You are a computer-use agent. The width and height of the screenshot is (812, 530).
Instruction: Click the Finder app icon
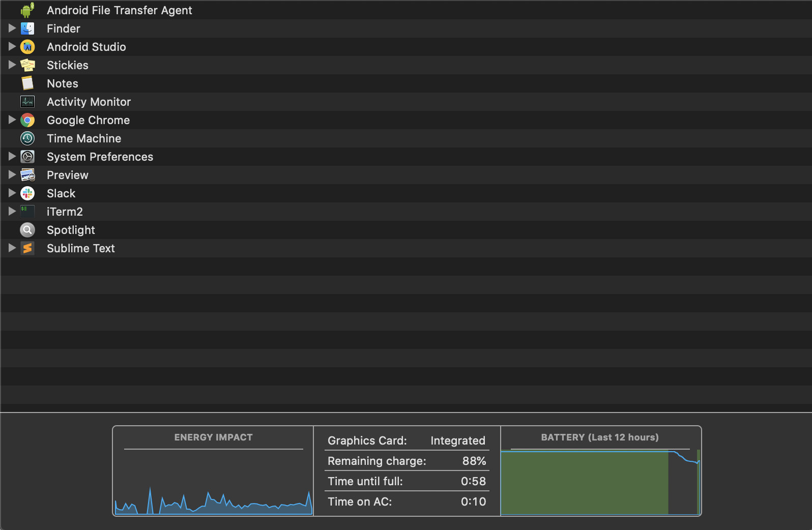[27, 28]
